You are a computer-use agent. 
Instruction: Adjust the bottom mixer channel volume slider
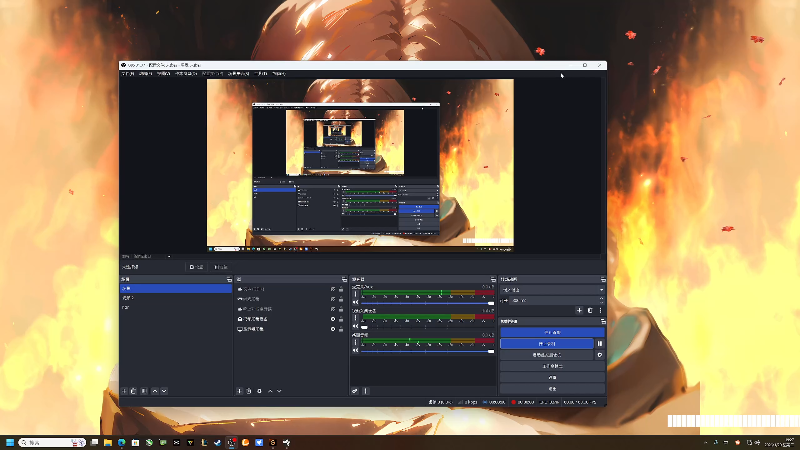[x=428, y=351]
